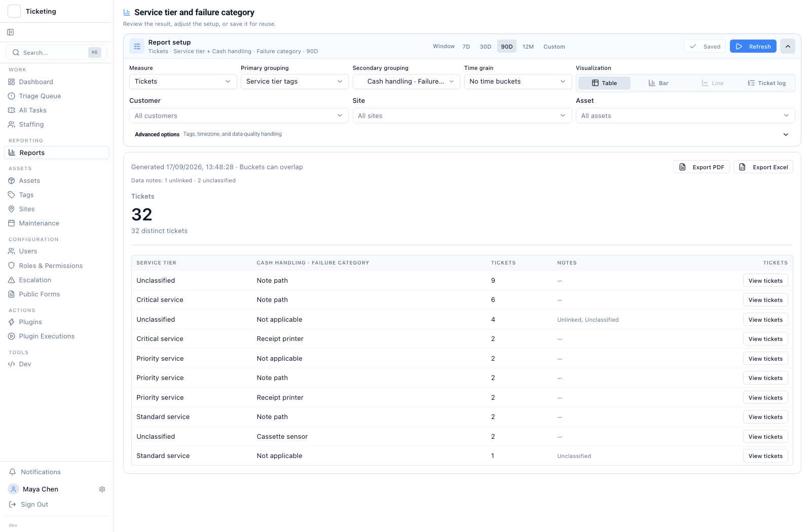Screen dimensions: 811x532
Task: Open the Escalation warning icon
Action: 12,280
